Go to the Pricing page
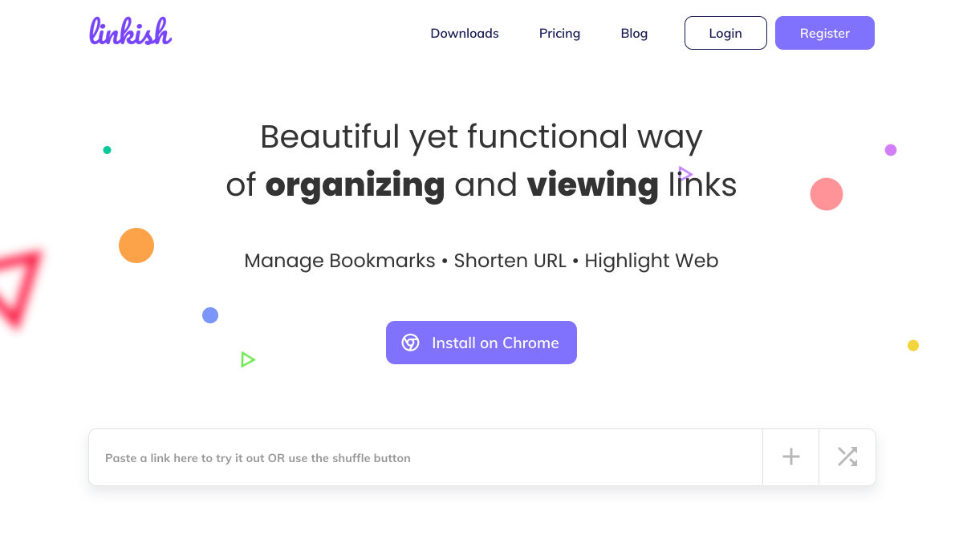The image size is (963, 560). click(x=559, y=33)
